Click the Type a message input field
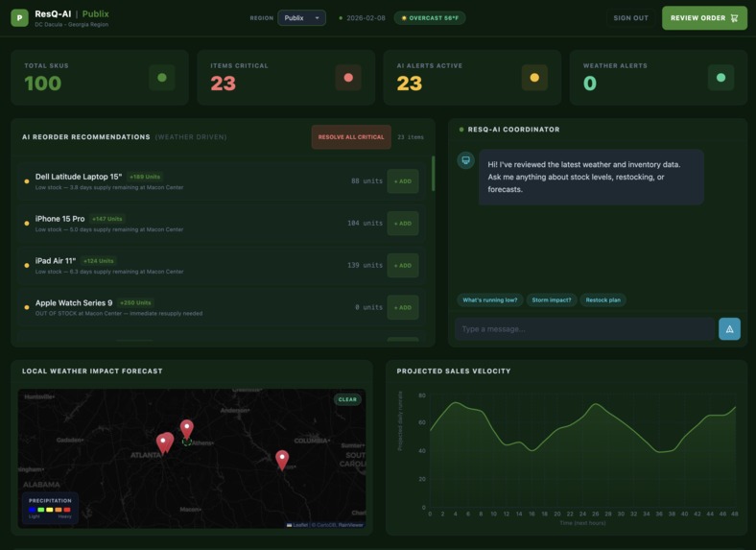This screenshot has height=550, width=756. pos(585,329)
